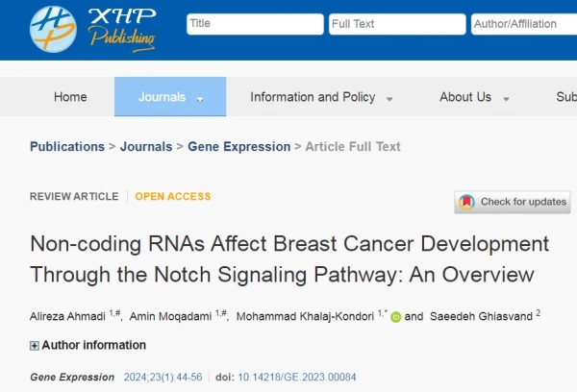577x392 pixels.
Task: Open the DOI link 10.14218/GE.2023.00084
Action: click(297, 378)
